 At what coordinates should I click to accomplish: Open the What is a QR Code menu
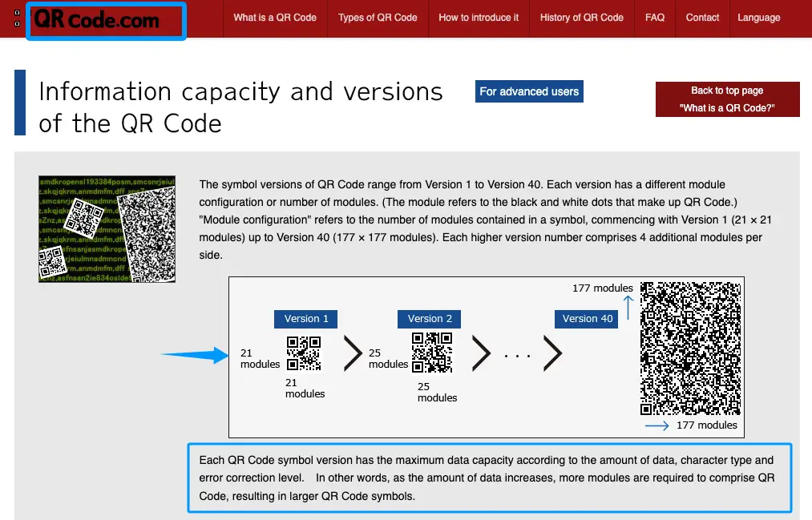point(275,18)
